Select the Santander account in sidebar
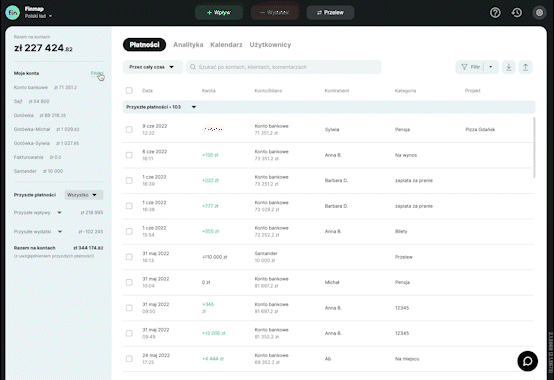This screenshot has height=380, width=554. [x=38, y=171]
